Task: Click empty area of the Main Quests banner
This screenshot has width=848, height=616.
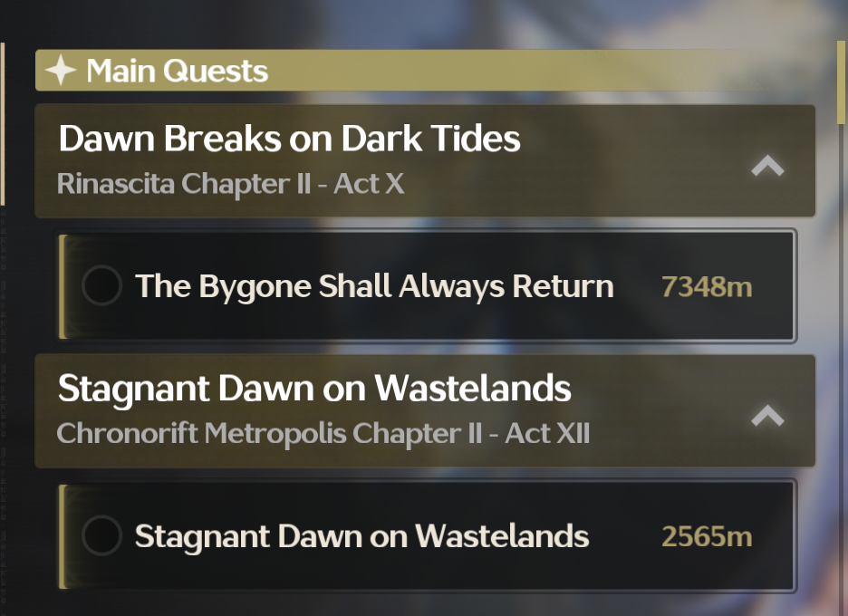Action: click(x=544, y=71)
